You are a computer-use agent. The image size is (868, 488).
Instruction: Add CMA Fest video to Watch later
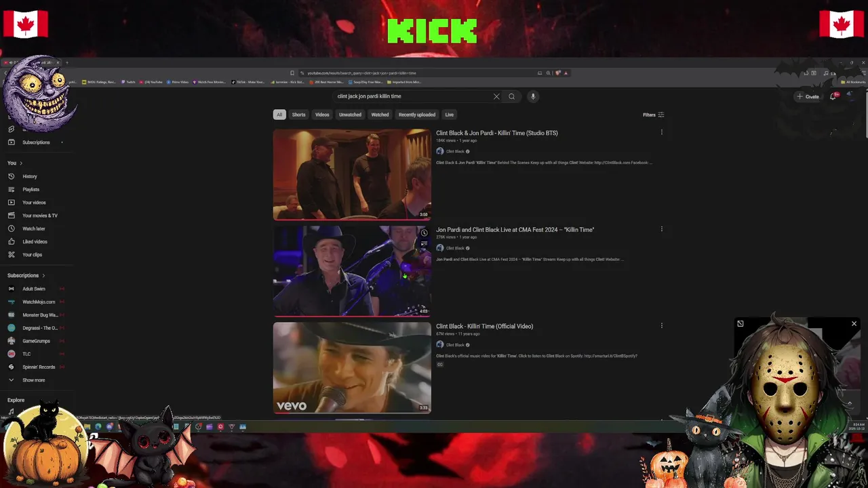(x=424, y=233)
